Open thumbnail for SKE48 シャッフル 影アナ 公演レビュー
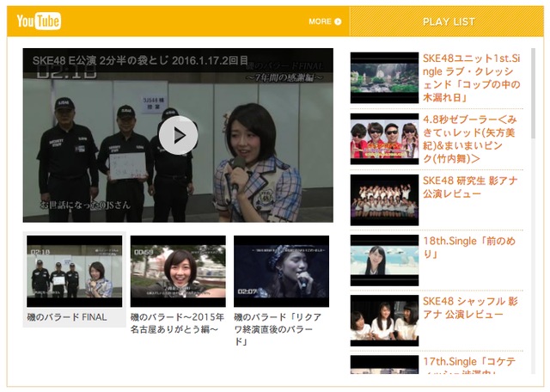Image resolution: width=550 pixels, height=392 pixels. (384, 321)
